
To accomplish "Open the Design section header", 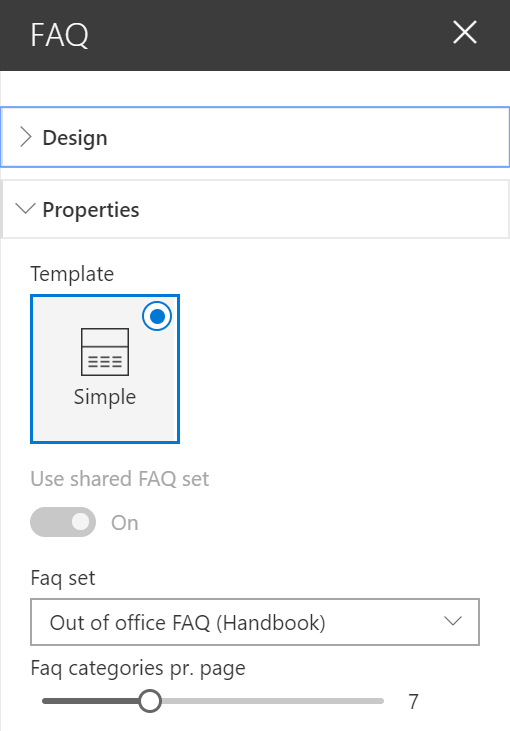I will pos(255,137).
